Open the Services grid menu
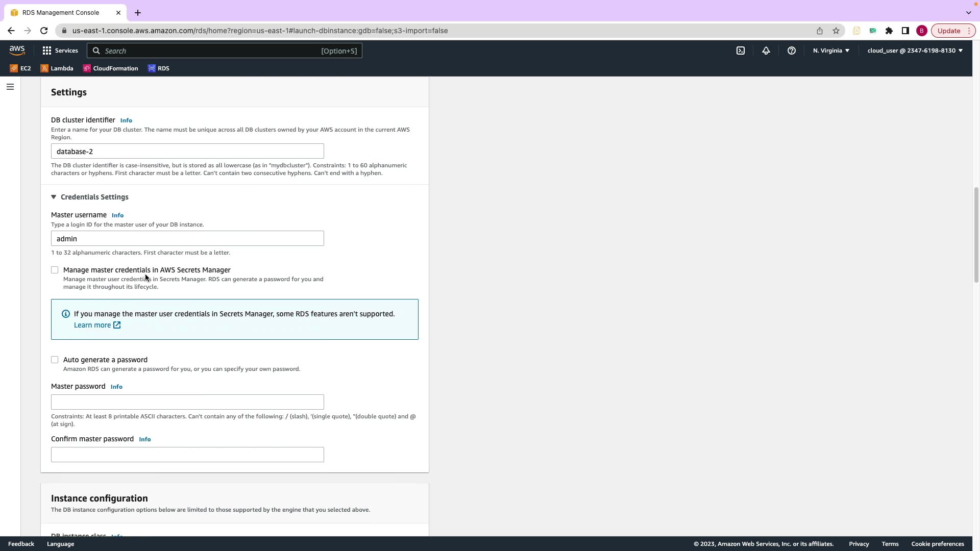Screen dimensions: 980x551 tap(60, 51)
